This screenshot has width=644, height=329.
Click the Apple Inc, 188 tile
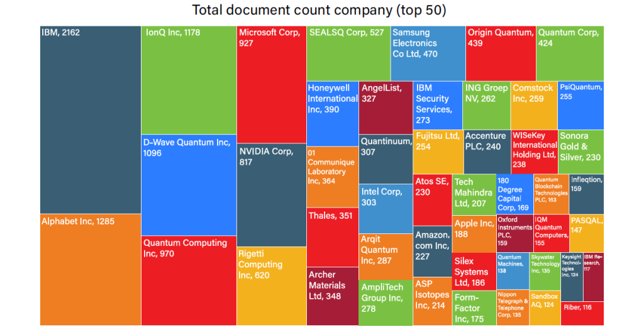pyautogui.click(x=474, y=234)
